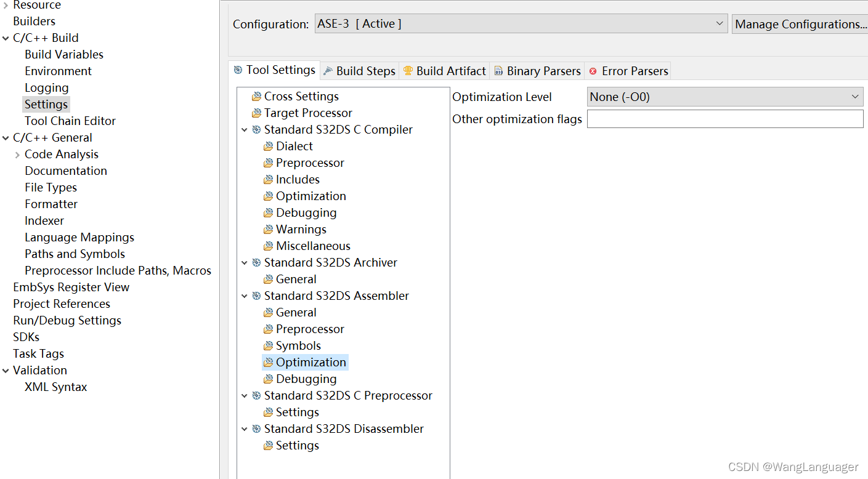This screenshot has width=868, height=479.
Task: Open the Build Variables page
Action: point(64,55)
